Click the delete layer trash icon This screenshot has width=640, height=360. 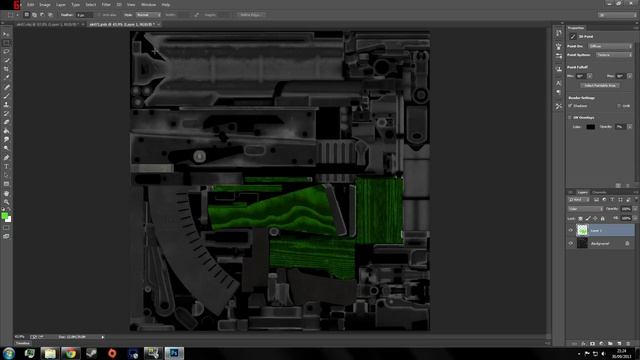tap(628, 344)
